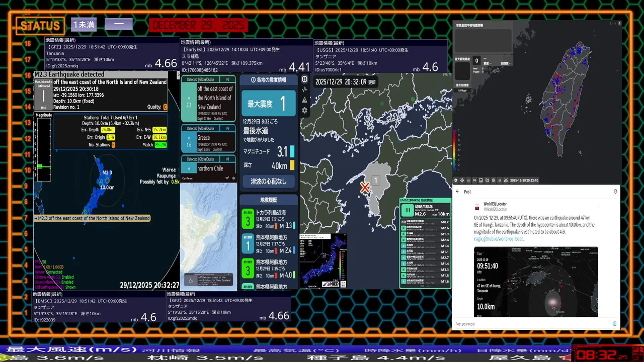The width and height of the screenshot is (644, 362).
Task: Select the M2.7 row in EMSC list
Action: click(426, 257)
